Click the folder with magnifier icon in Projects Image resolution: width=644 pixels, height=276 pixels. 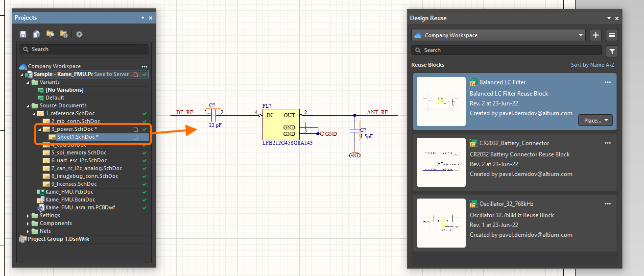tap(50, 34)
